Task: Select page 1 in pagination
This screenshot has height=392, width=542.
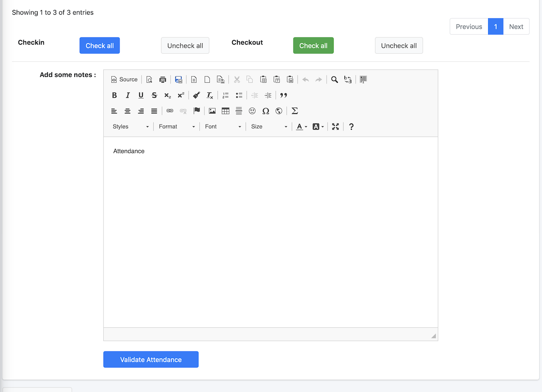Action: point(496,27)
